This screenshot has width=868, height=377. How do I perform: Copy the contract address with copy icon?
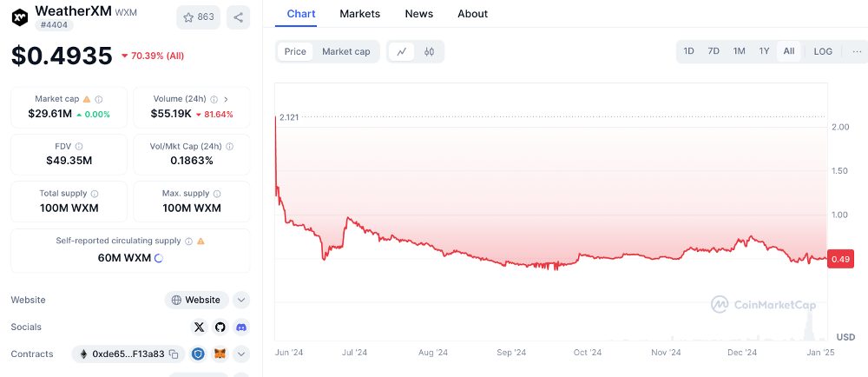point(174,354)
